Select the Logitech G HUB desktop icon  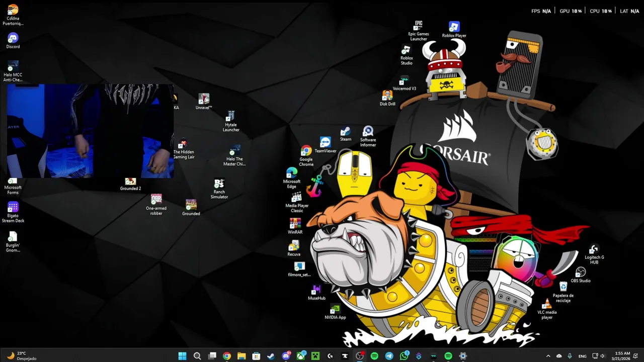594,254
